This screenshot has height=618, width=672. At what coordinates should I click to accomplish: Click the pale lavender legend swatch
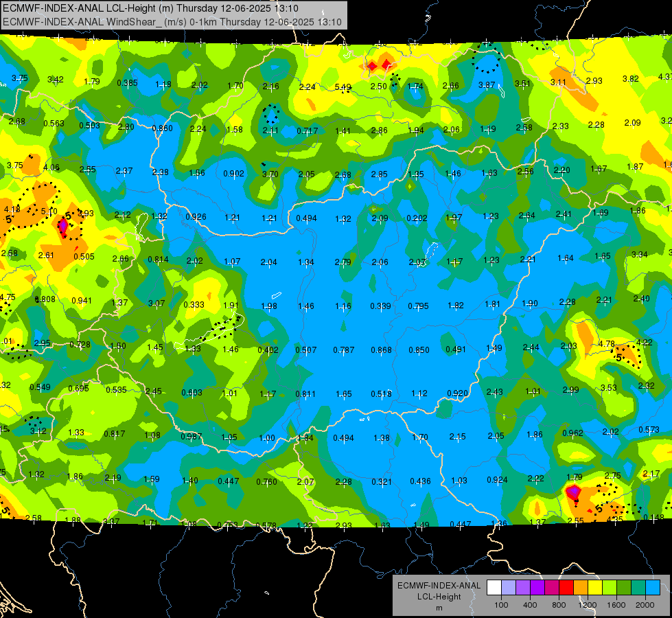coord(509,587)
